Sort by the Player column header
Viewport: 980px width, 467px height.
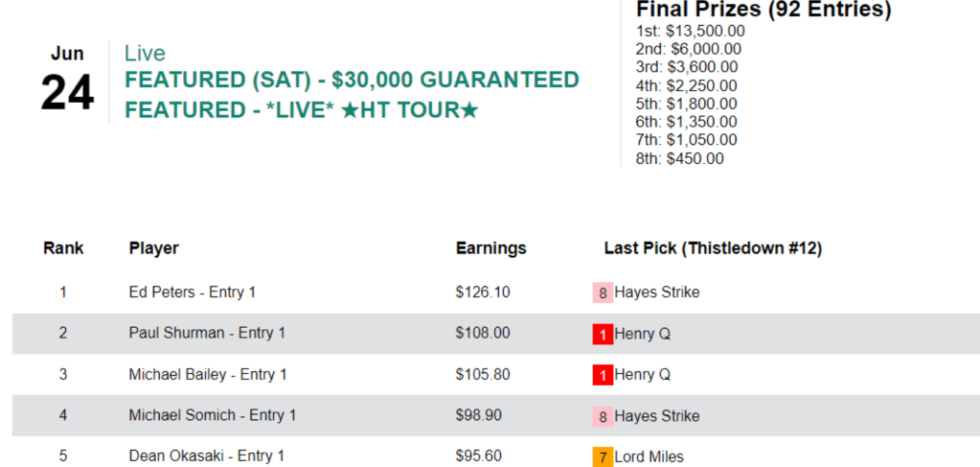point(153,248)
